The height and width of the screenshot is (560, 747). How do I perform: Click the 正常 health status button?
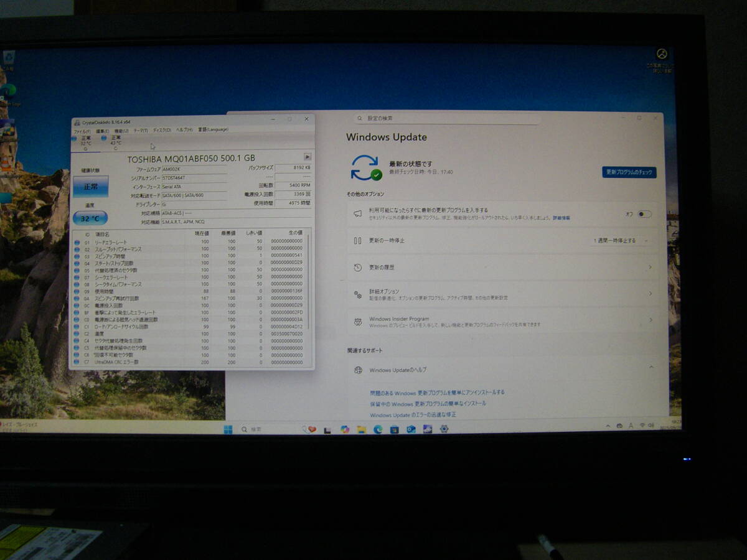click(90, 186)
